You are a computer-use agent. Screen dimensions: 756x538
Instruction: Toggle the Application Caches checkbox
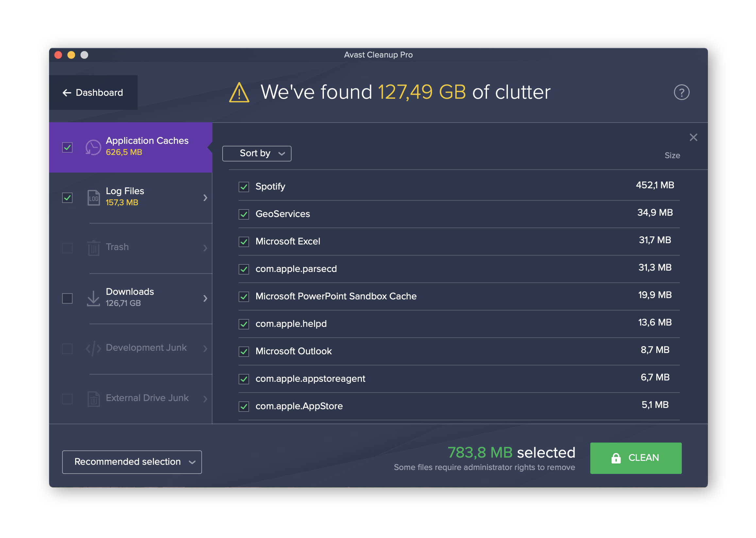(x=67, y=147)
